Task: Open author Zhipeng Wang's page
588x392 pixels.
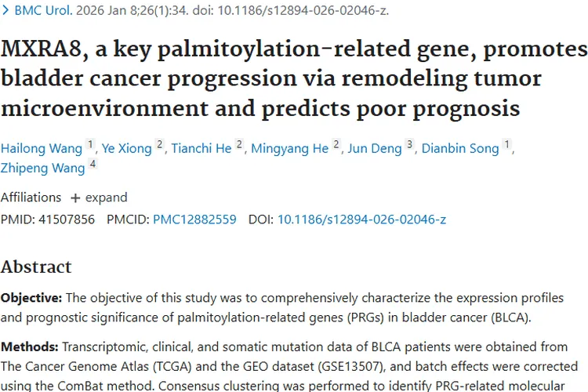Action: point(43,168)
